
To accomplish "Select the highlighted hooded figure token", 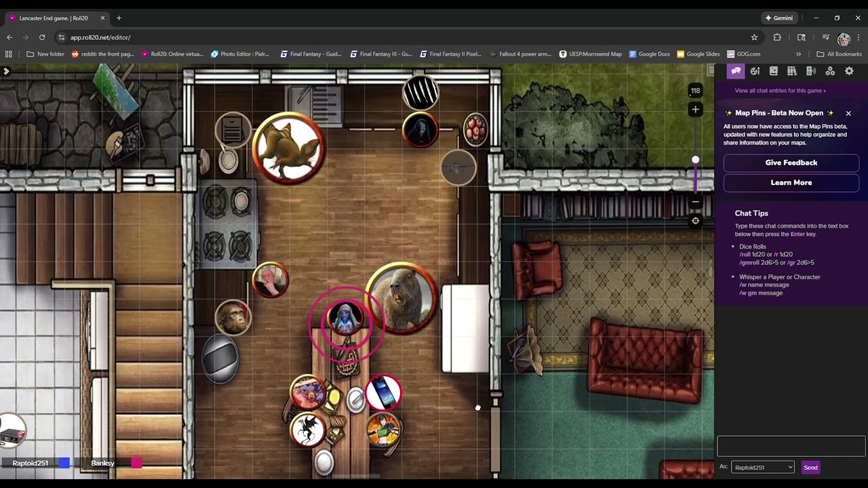I will pyautogui.click(x=346, y=319).
